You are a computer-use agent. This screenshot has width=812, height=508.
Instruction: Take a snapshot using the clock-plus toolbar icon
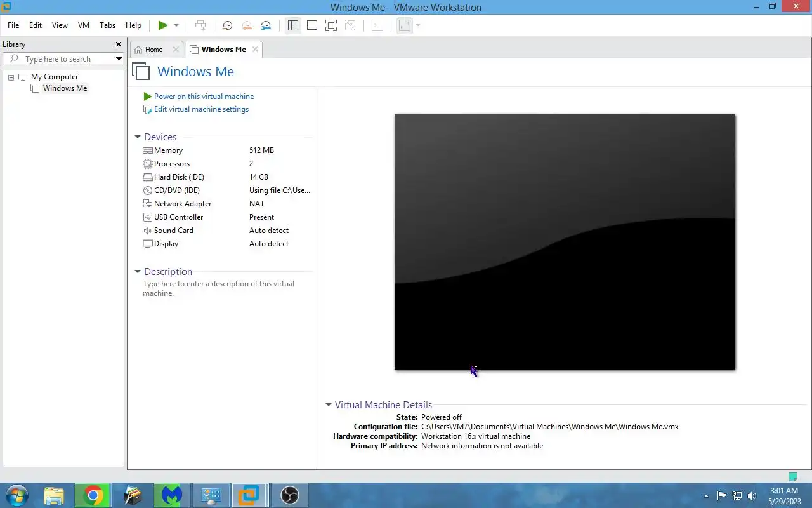point(227,25)
